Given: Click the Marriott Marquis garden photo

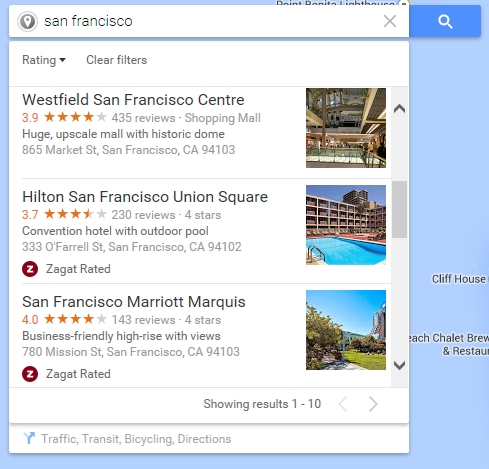Looking at the screenshot, I should pos(346,330).
